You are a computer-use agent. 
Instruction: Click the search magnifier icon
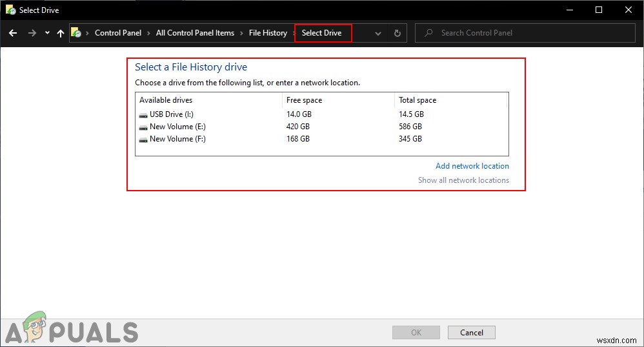pos(427,33)
